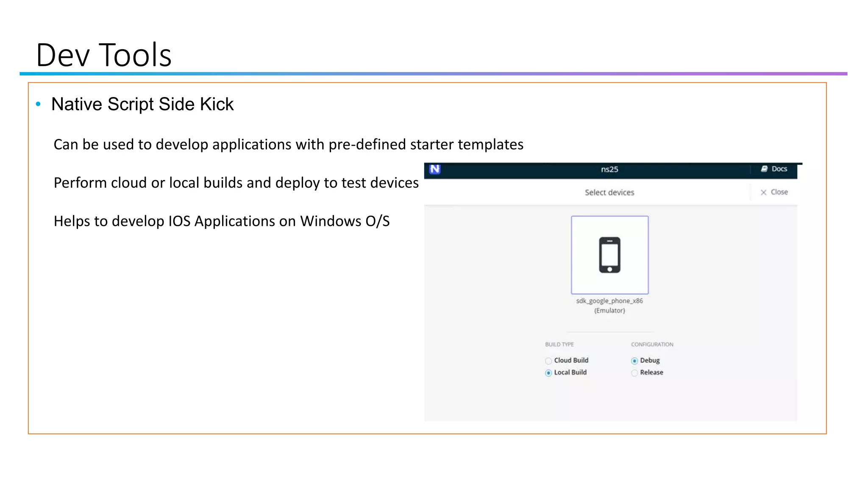Click the 'BUILD TYPE' label
Image resolution: width=868 pixels, height=488 pixels.
pos(559,344)
